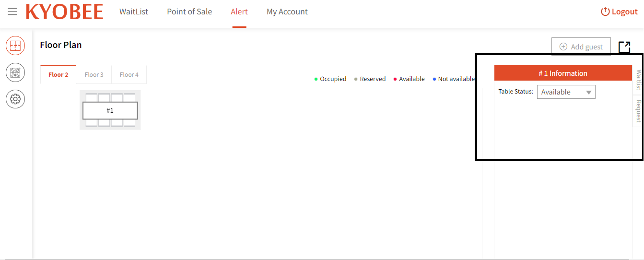The height and width of the screenshot is (260, 644).
Task: Switch to the Floor 3 tab
Action: (x=94, y=74)
